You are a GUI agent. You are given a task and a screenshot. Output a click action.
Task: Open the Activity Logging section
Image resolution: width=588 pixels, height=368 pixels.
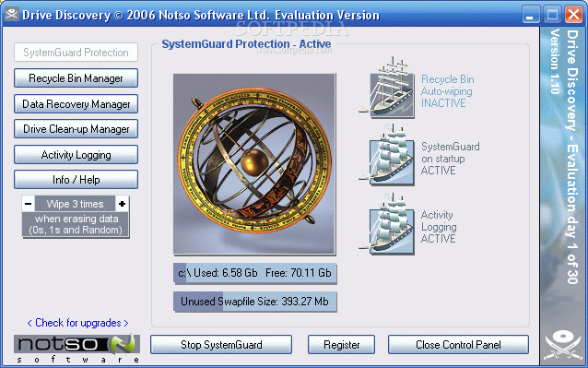[76, 155]
